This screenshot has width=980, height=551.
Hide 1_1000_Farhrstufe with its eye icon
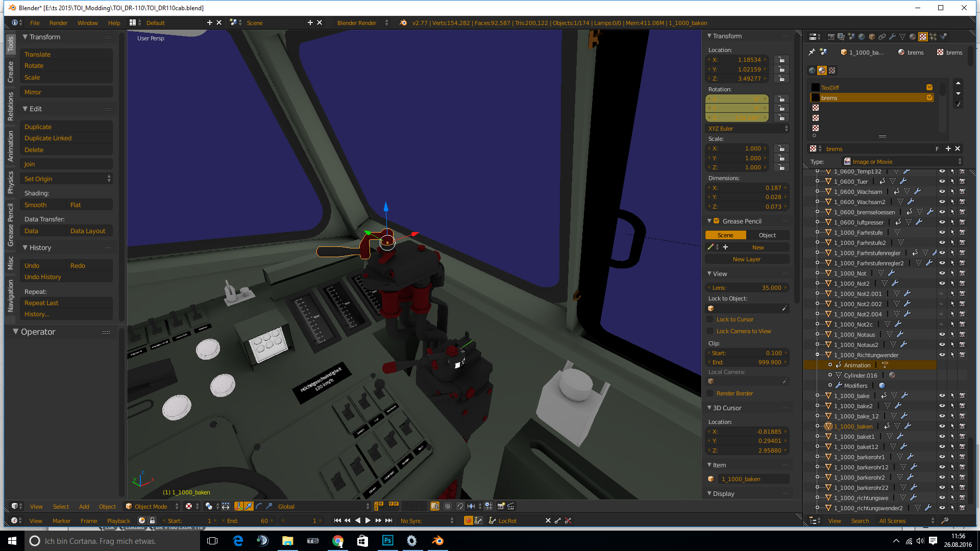click(x=942, y=233)
